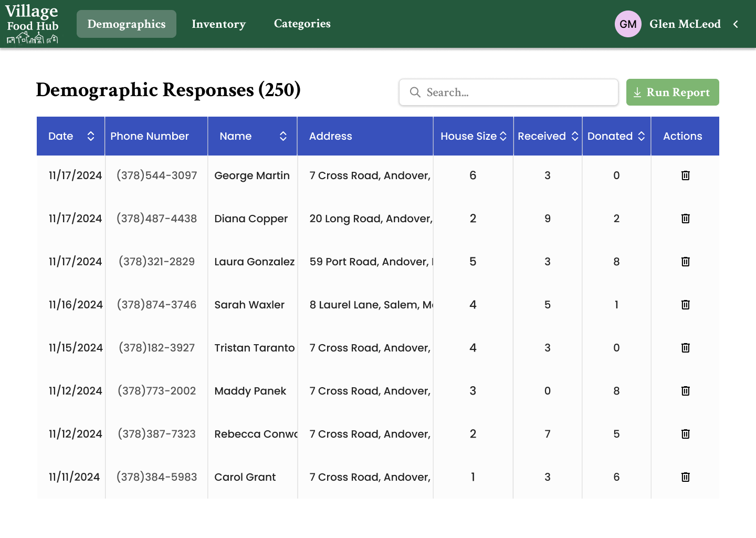Click the name George Martin
The image size is (756, 538).
(x=252, y=175)
